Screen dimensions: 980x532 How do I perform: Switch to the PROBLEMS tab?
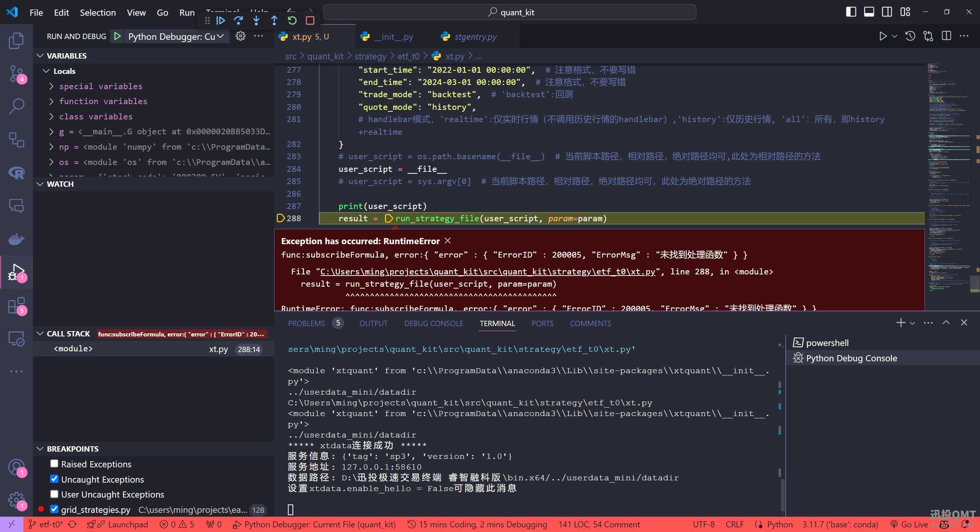(306, 323)
